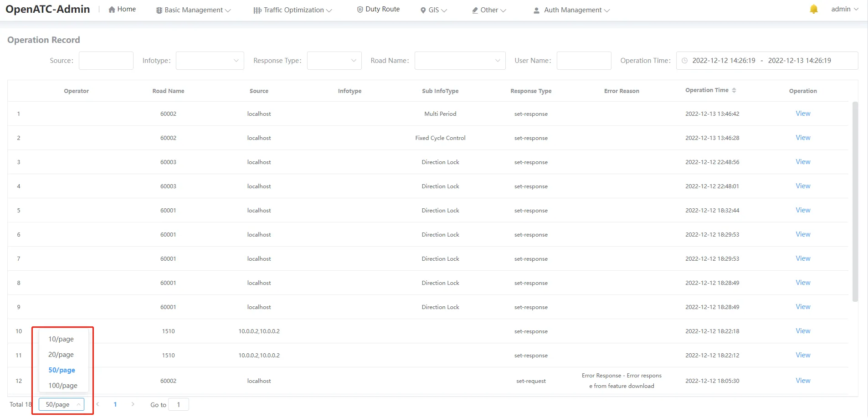Click the Home house icon
868x418 pixels.
(x=112, y=10)
